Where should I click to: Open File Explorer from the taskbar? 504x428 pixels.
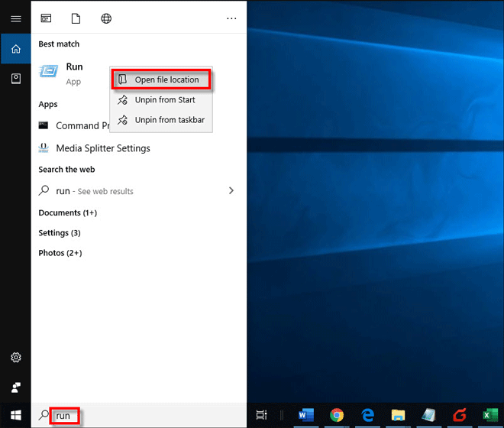click(x=398, y=415)
